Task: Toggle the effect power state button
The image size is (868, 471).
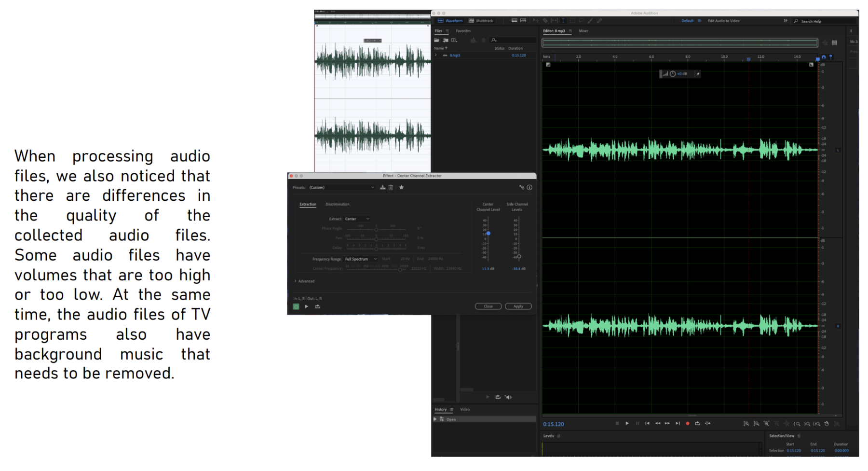Action: click(x=296, y=306)
